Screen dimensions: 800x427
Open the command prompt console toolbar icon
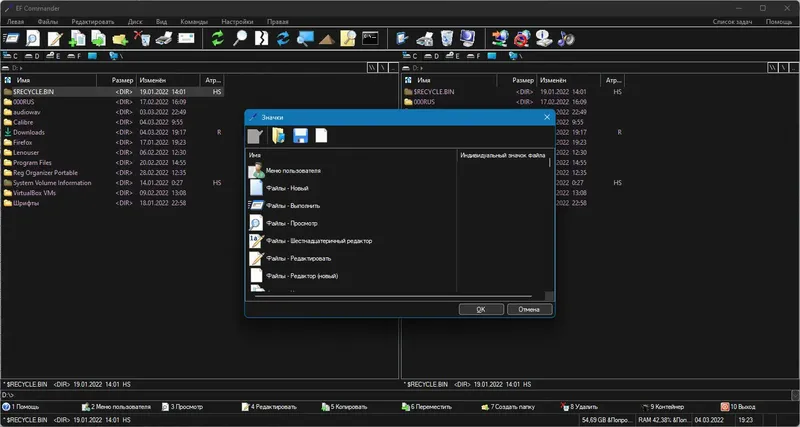(370, 38)
